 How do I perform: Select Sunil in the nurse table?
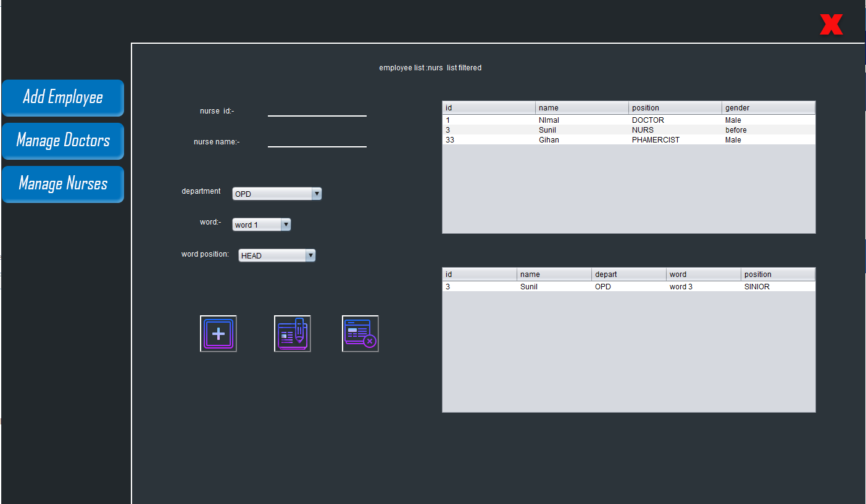tap(554, 287)
